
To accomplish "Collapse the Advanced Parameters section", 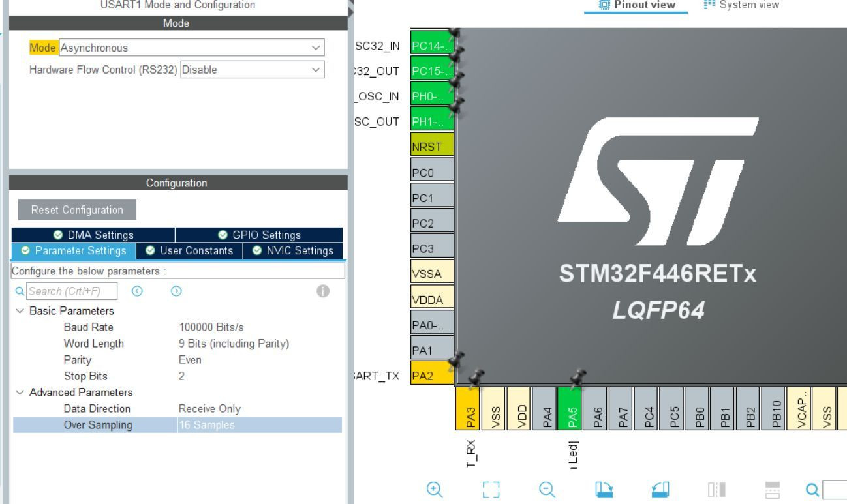I will (x=20, y=393).
